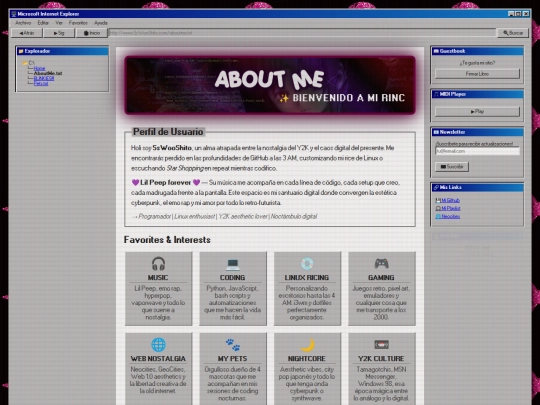The height and width of the screenshot is (405, 540).
Task: Click the Guestbook panel book icon
Action: point(436,51)
